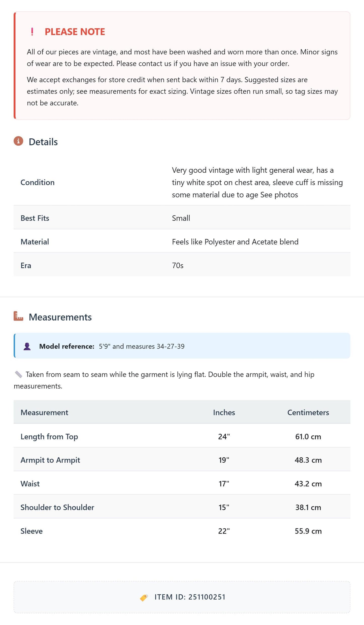364x625 pixels.
Task: Click the Measurements ruler icon
Action: pyautogui.click(x=18, y=316)
